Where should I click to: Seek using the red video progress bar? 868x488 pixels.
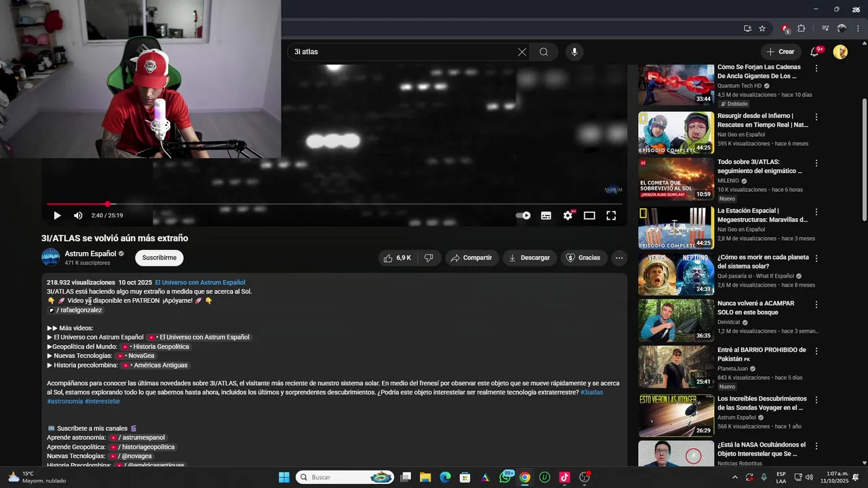pos(334,204)
